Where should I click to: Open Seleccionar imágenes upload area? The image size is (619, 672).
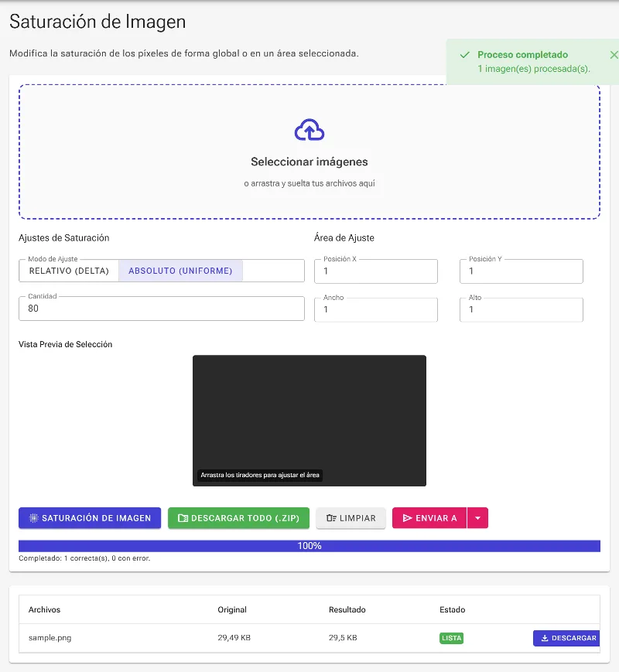[x=309, y=152]
